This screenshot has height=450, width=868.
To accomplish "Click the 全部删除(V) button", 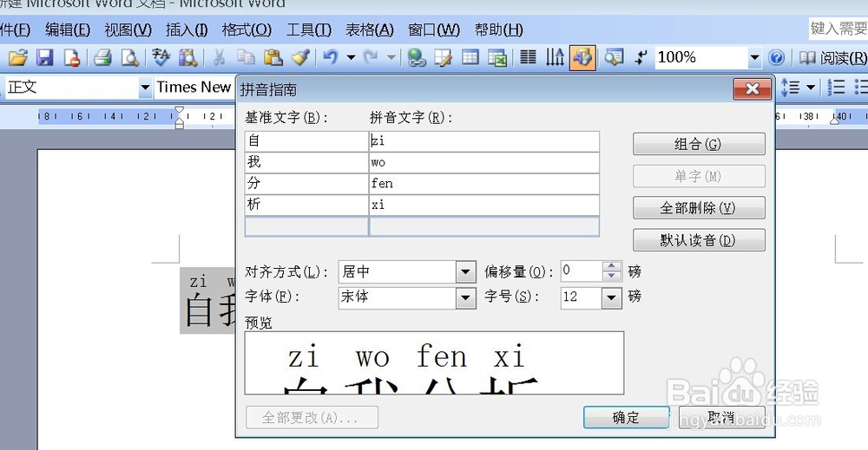I will [x=699, y=208].
